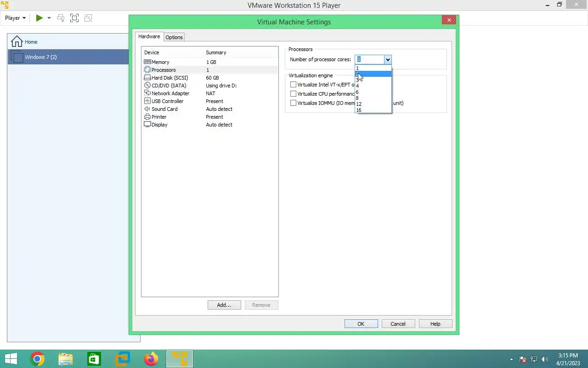Click OK to save settings

click(x=361, y=324)
